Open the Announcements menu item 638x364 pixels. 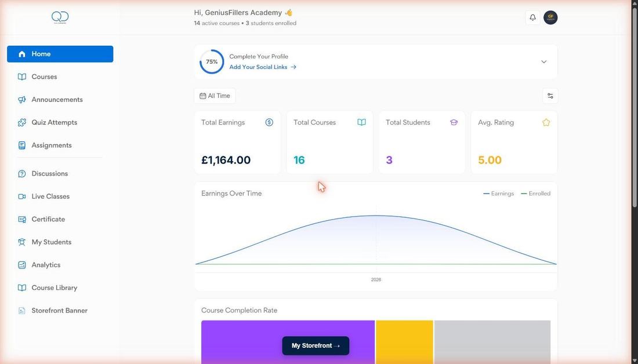tap(60, 100)
